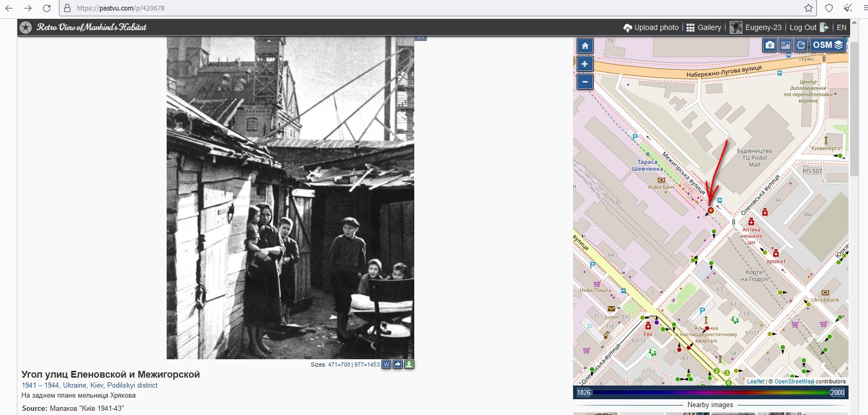Screen dimensions: 868x415
Task: Zoom out the map with minus button
Action: pyautogui.click(x=585, y=82)
